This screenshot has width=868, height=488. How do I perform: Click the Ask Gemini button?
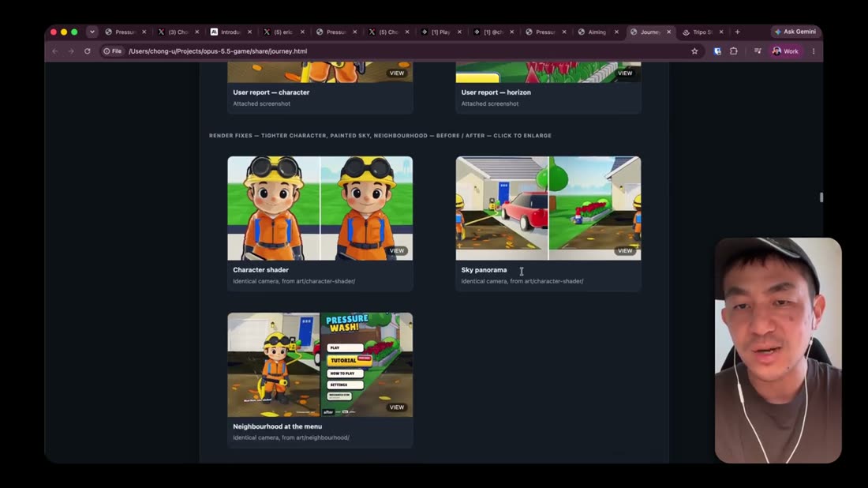(795, 32)
